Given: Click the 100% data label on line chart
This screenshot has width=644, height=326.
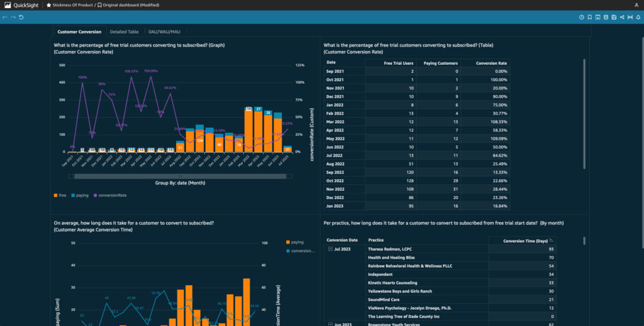Looking at the screenshot, I should pyautogui.click(x=82, y=77).
